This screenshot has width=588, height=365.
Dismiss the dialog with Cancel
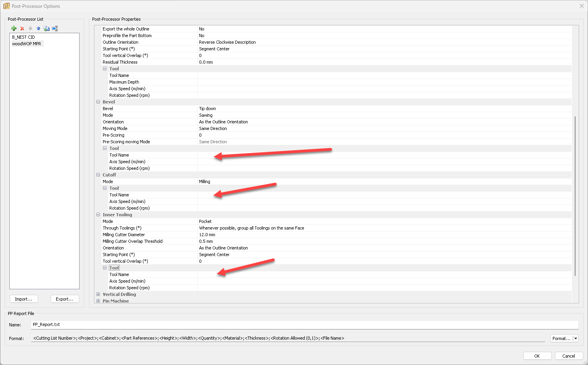point(569,356)
